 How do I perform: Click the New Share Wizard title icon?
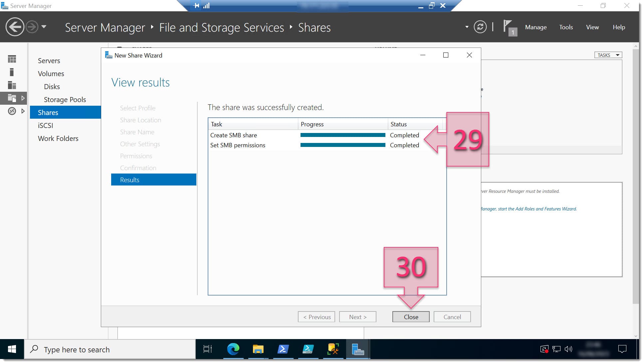point(109,55)
